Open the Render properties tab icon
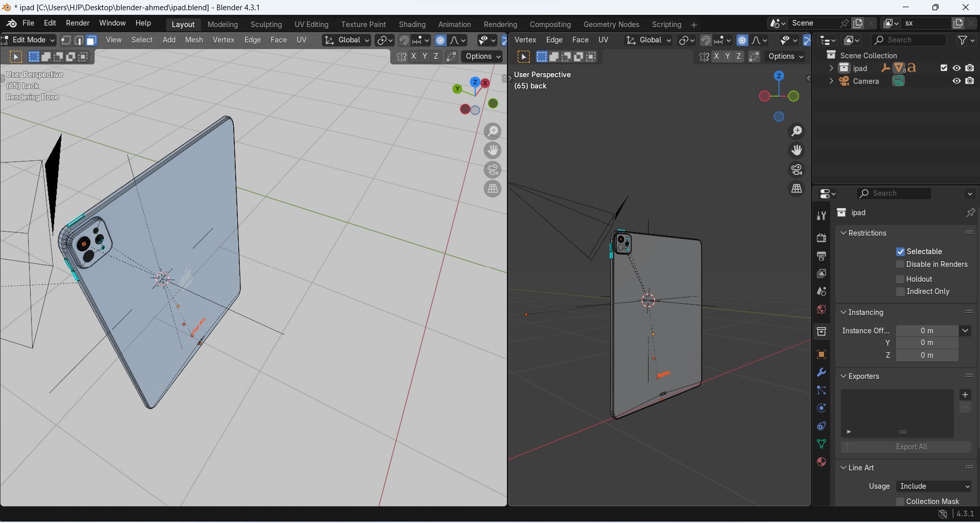Image resolution: width=980 pixels, height=523 pixels. pyautogui.click(x=821, y=238)
